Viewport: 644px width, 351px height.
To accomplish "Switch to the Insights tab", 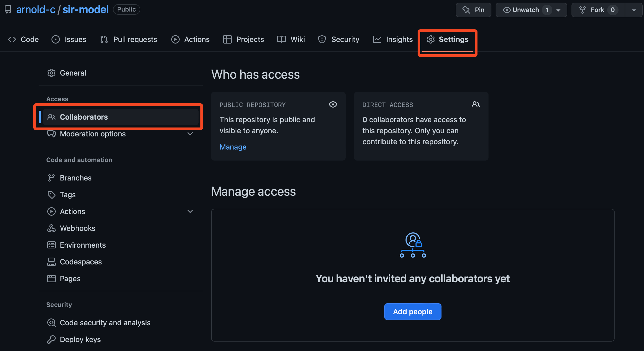I will [x=393, y=39].
